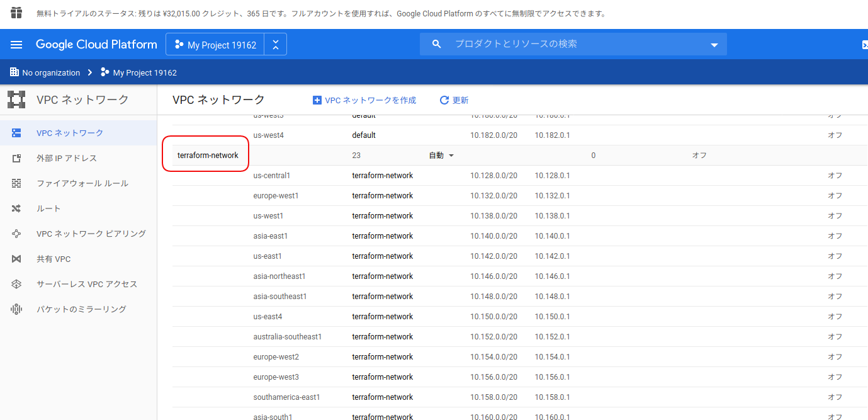Image resolution: width=868 pixels, height=420 pixels.
Task: Open the navigation hamburger menu
Action: point(16,44)
